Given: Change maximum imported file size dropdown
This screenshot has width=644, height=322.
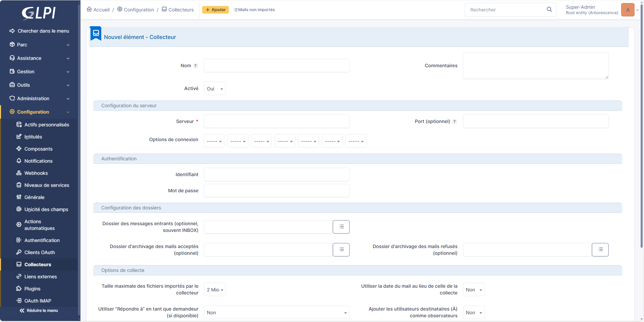Looking at the screenshot, I should tap(214, 289).
